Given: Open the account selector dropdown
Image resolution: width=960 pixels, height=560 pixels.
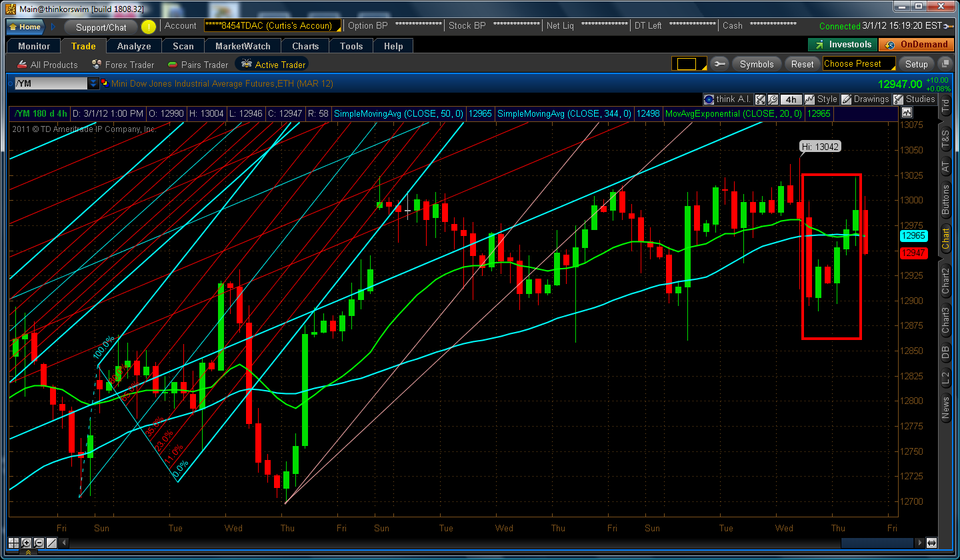Looking at the screenshot, I should [273, 26].
